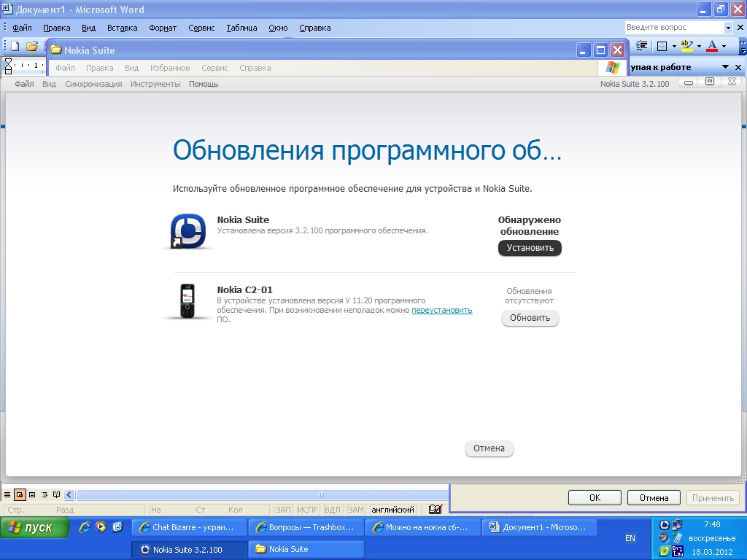The width and height of the screenshot is (747, 560).
Task: Click EN language indicator in taskbar
Action: tap(630, 538)
